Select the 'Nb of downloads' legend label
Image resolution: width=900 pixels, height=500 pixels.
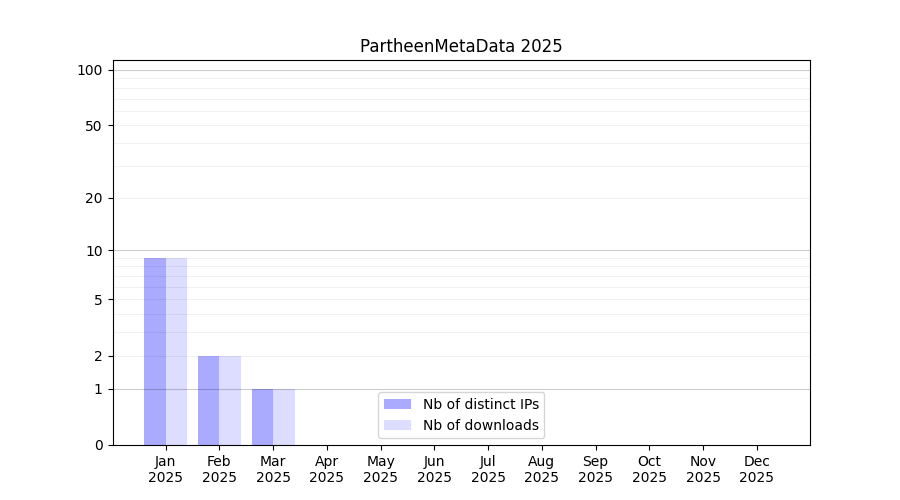click(x=480, y=425)
